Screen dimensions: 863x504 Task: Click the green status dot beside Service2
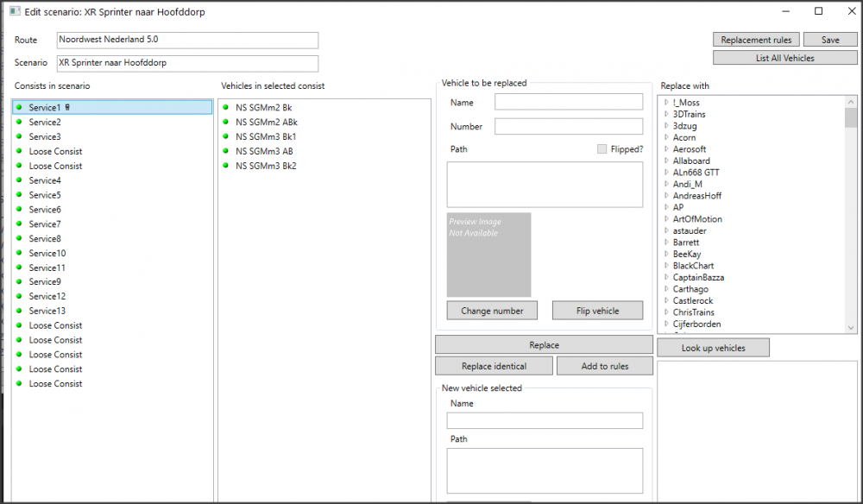tap(19, 123)
